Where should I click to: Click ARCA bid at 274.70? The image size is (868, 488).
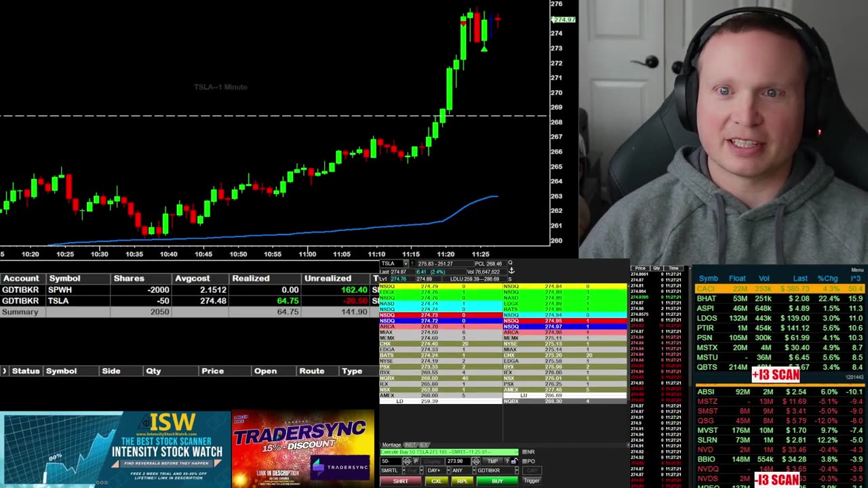pyautogui.click(x=440, y=327)
